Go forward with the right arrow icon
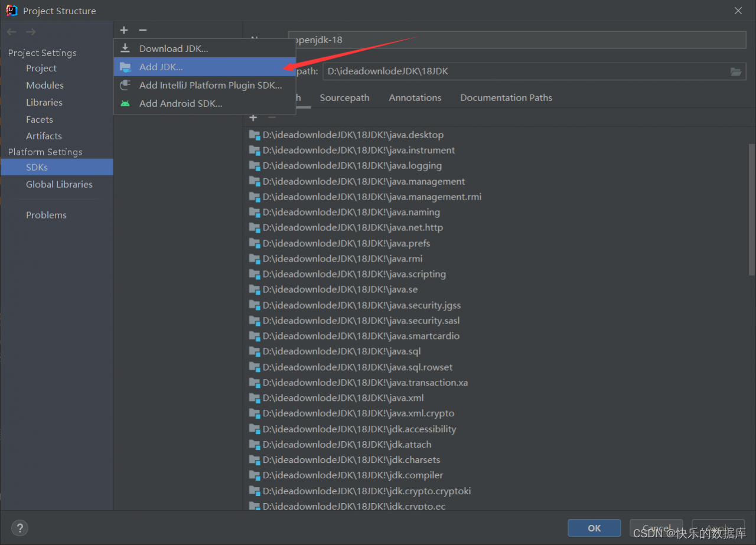 [31, 32]
